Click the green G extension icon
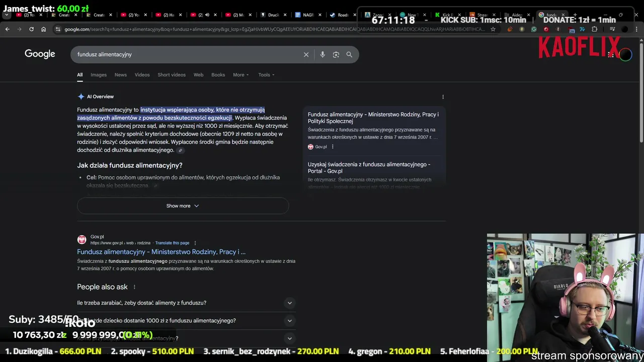The image size is (644, 362). (x=534, y=29)
